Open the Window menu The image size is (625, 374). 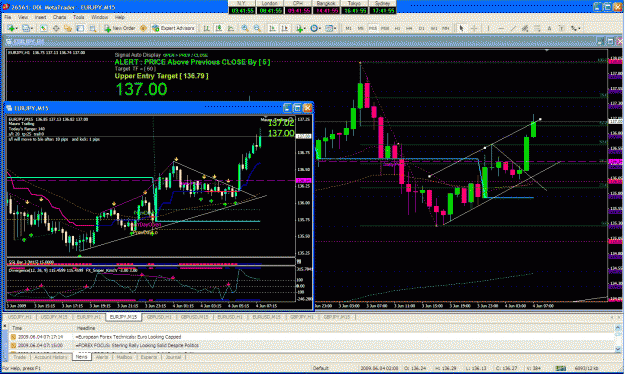point(100,18)
